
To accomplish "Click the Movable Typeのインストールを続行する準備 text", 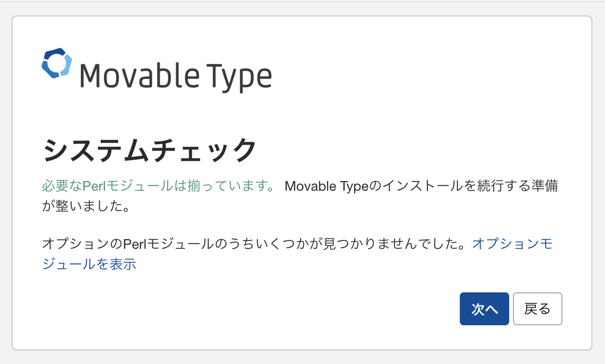I will tap(422, 186).
